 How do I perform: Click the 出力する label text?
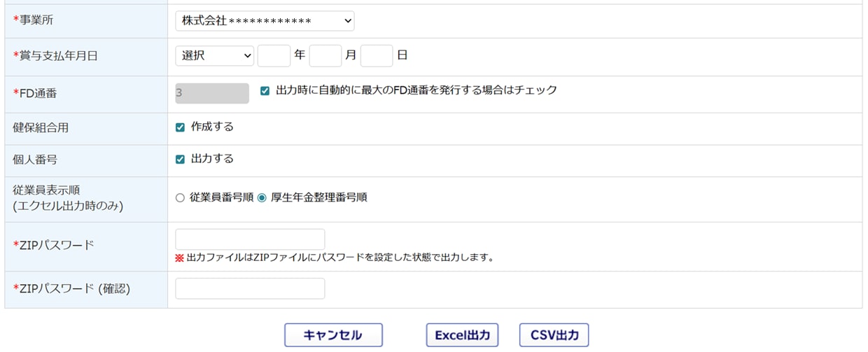212,159
